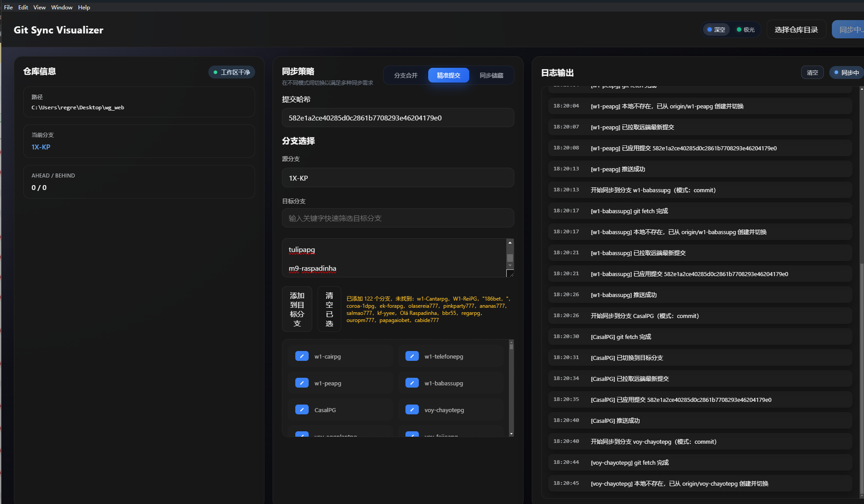The image size is (864, 504).
Task: Click the 工作区干净 status badge
Action: pyautogui.click(x=232, y=72)
